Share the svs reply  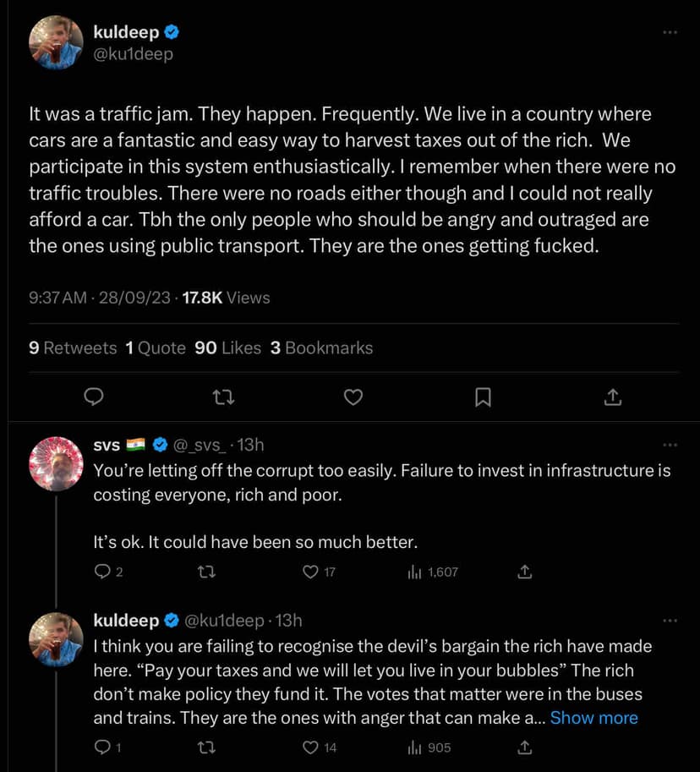tap(524, 572)
